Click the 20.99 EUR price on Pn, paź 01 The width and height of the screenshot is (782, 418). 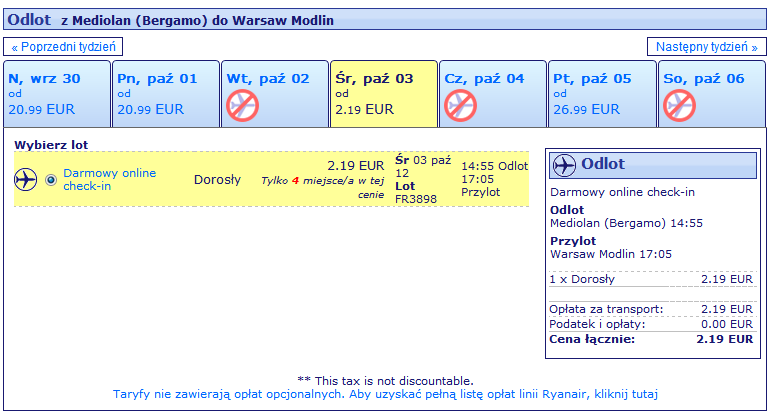[x=151, y=109]
